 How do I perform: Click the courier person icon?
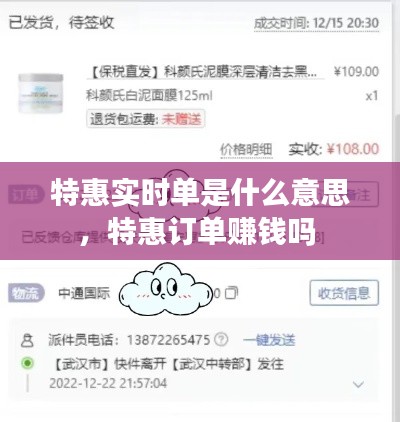tap(27, 340)
